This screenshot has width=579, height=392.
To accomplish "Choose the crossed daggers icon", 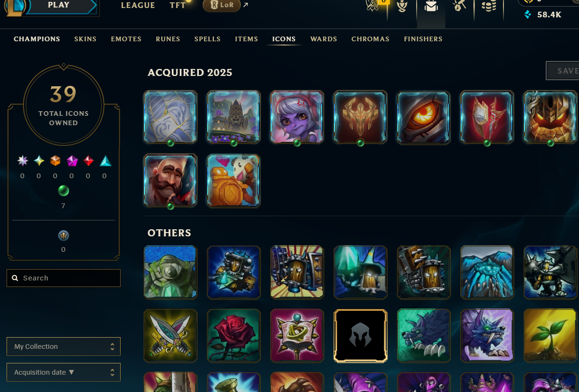I will click(x=170, y=335).
